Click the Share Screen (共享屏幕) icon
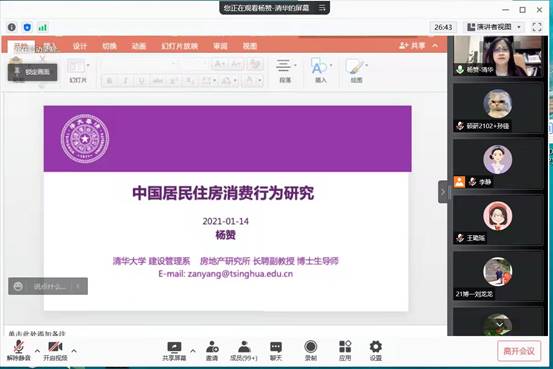Screen dimensions: 553x369 [174, 351]
